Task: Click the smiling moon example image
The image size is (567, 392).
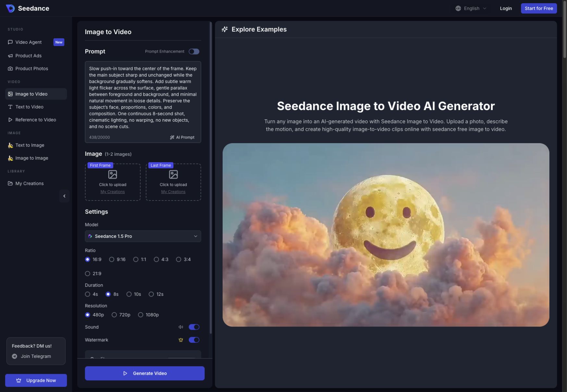Action: coord(386,235)
